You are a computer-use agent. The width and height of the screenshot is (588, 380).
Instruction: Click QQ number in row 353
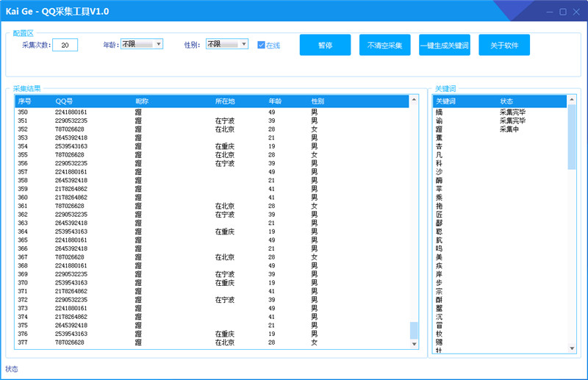pos(71,137)
